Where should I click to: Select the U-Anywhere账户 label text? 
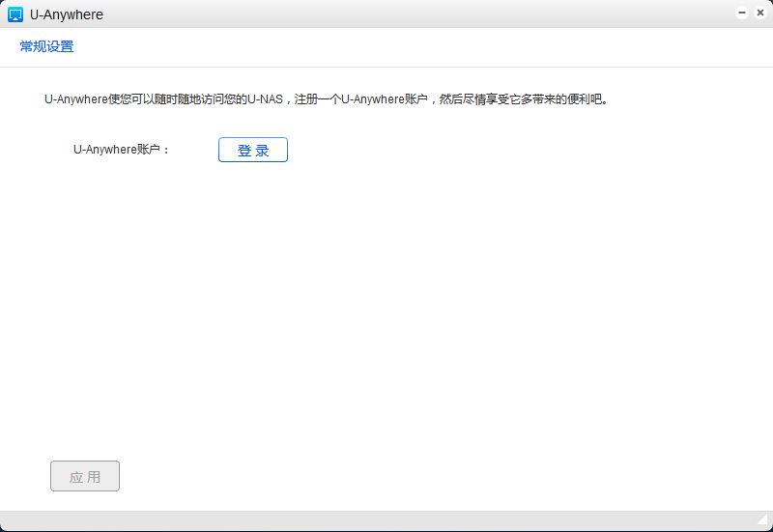[x=122, y=150]
